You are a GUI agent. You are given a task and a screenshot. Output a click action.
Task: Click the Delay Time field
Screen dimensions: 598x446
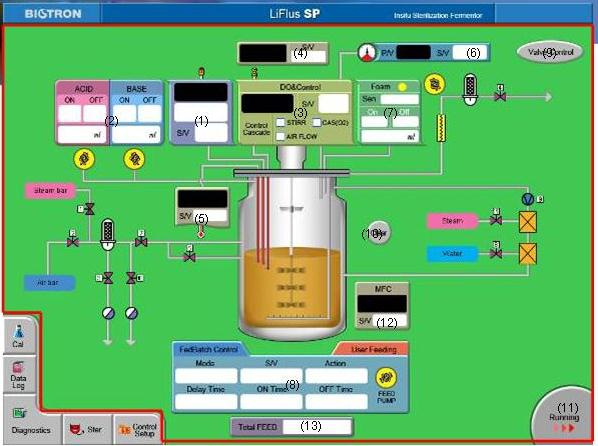click(x=206, y=402)
